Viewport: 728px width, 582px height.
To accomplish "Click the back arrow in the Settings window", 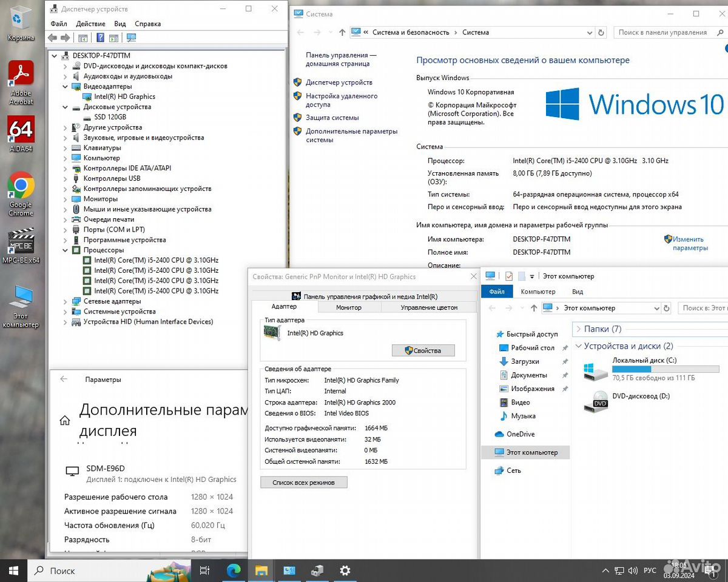I will (x=63, y=379).
